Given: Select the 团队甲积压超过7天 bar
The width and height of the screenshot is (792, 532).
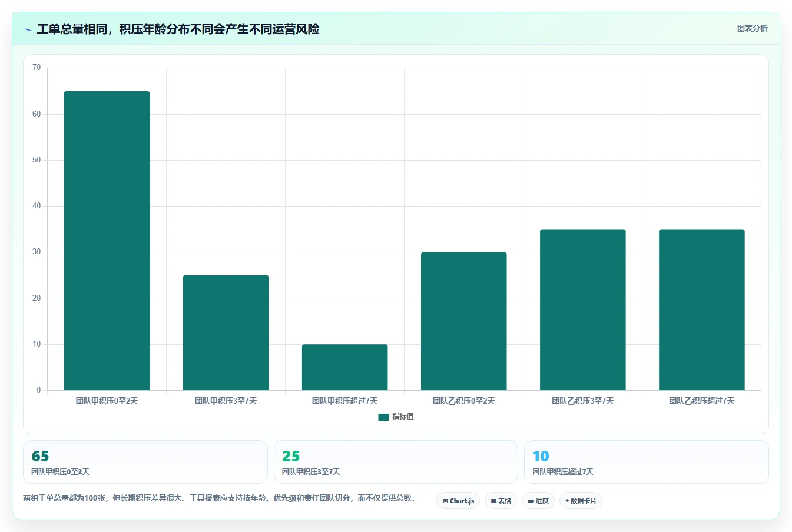Looking at the screenshot, I should [x=344, y=367].
